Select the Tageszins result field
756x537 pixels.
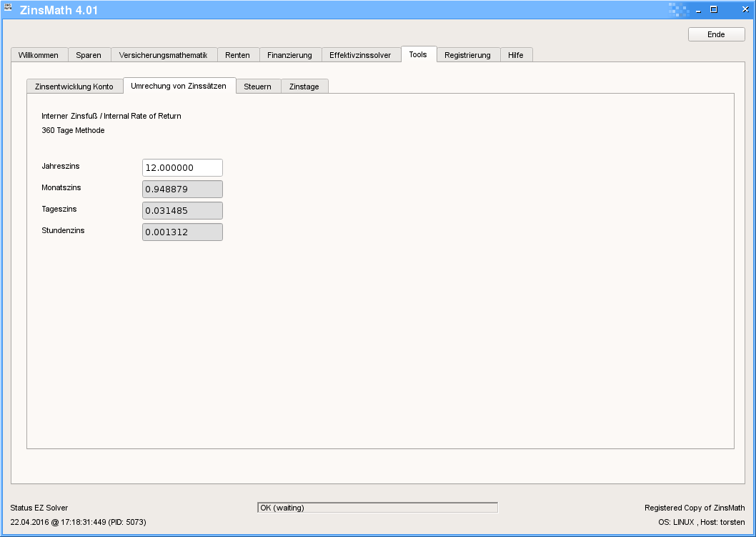click(x=182, y=210)
